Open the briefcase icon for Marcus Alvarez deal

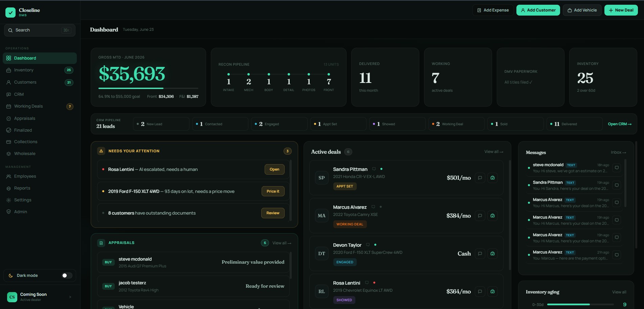[492, 216]
